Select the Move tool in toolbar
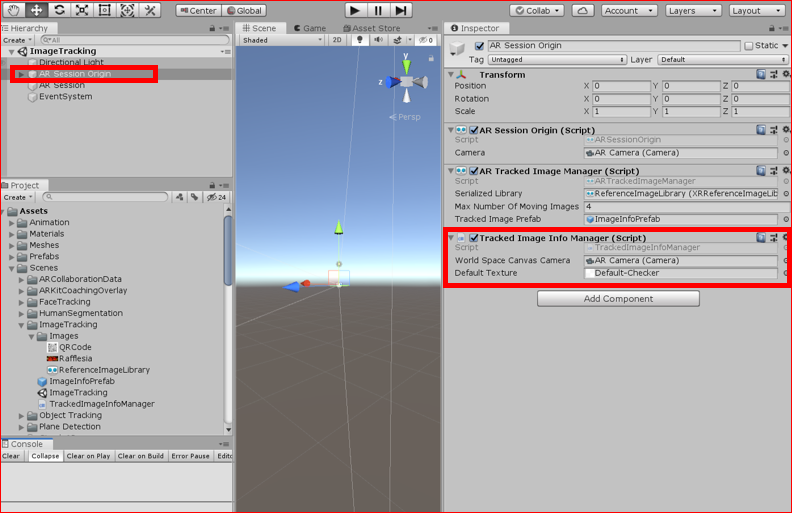 [36, 10]
